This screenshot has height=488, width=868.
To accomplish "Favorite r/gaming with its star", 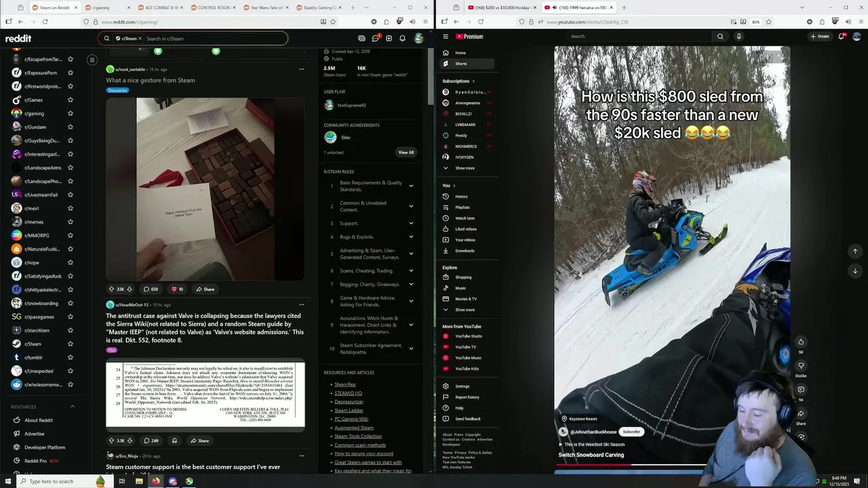I will pos(71,114).
